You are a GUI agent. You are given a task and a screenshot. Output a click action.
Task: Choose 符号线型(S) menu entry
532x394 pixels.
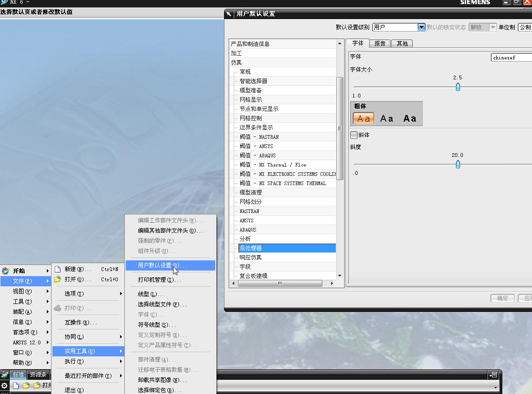click(x=170, y=325)
